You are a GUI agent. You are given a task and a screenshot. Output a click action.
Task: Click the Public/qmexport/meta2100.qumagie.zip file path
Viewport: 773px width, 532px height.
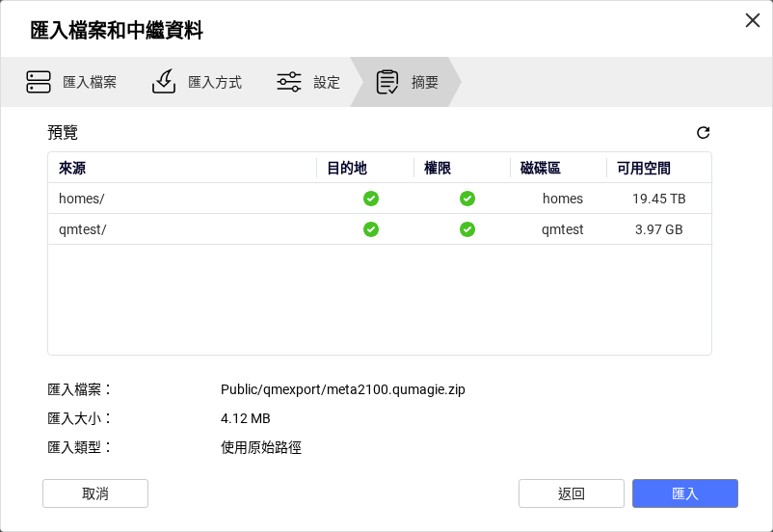point(342,389)
